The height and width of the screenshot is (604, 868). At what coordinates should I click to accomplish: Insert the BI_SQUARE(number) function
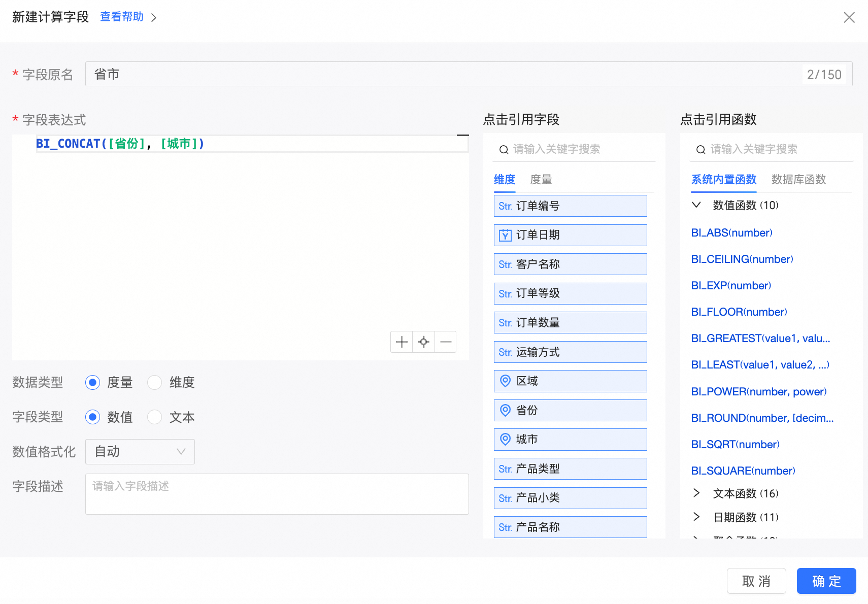point(743,471)
